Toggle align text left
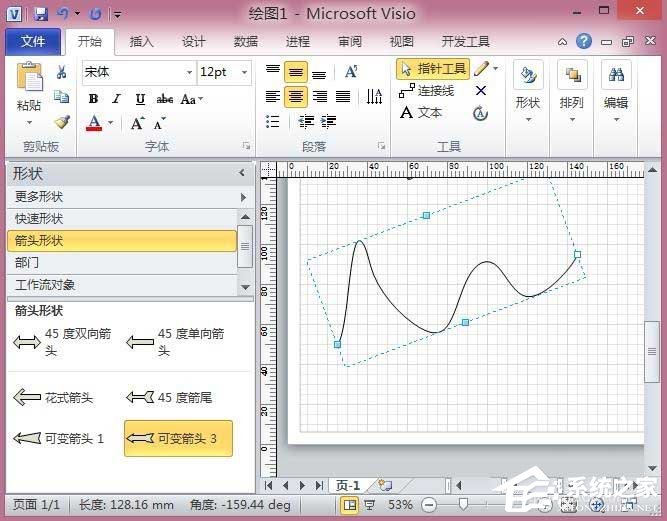 [272, 97]
